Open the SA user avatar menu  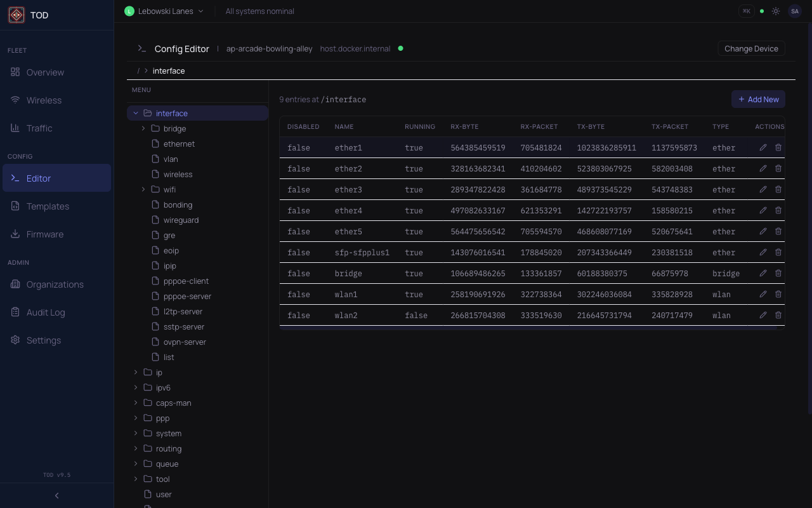[x=795, y=11]
